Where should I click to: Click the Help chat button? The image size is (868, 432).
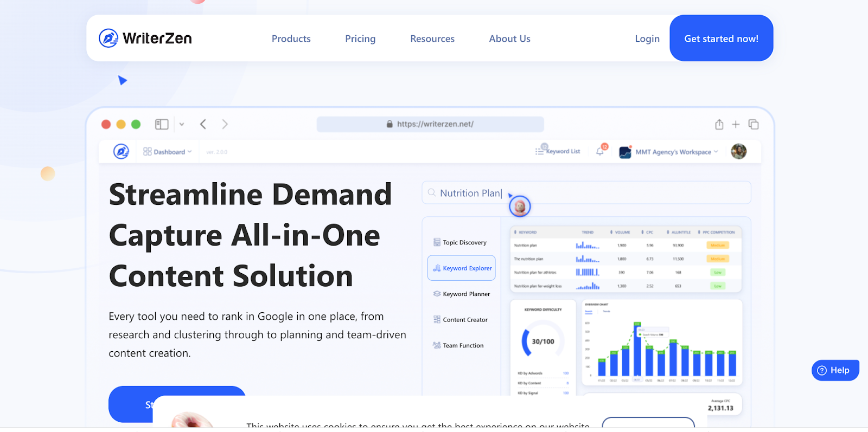pos(835,370)
